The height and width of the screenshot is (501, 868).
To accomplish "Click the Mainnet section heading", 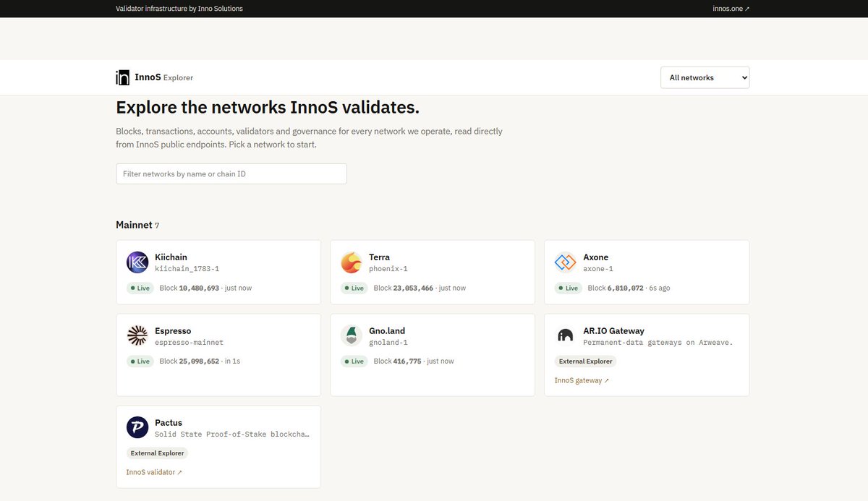I will click(x=134, y=225).
